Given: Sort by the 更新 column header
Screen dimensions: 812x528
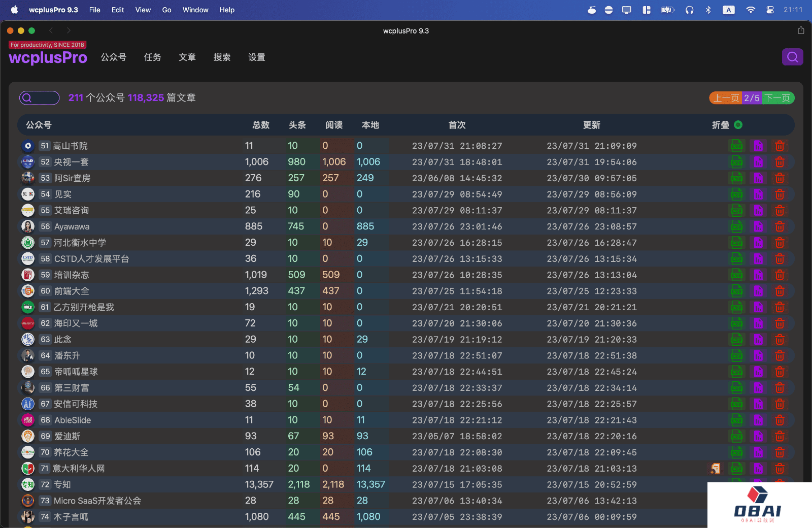Looking at the screenshot, I should coord(592,125).
